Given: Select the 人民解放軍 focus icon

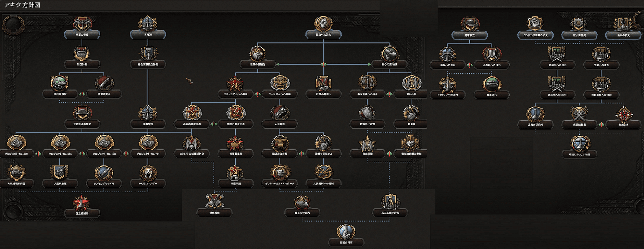Looking at the screenshot, I should point(60,173).
